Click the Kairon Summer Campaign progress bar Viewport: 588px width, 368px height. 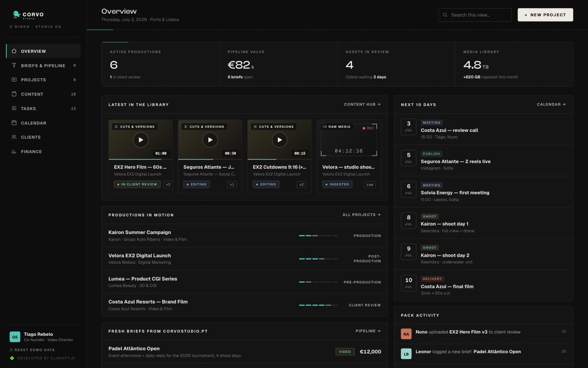[x=318, y=236]
